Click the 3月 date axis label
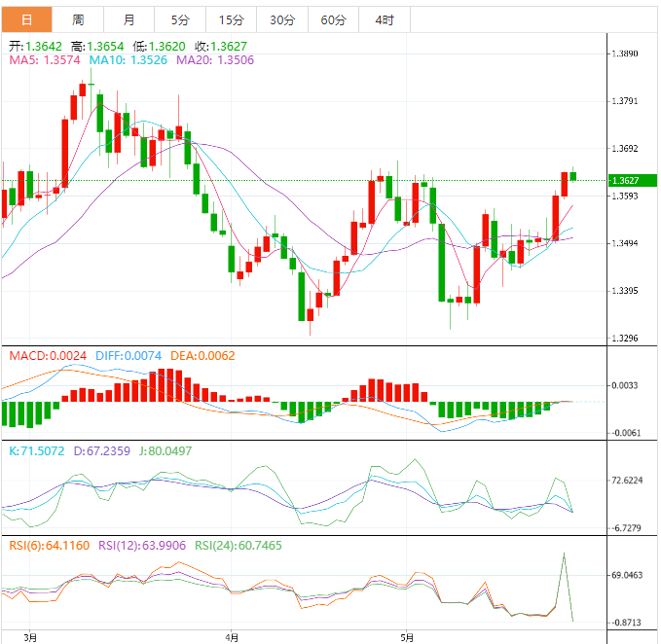Screen dimensions: 661x644 pyautogui.click(x=30, y=638)
